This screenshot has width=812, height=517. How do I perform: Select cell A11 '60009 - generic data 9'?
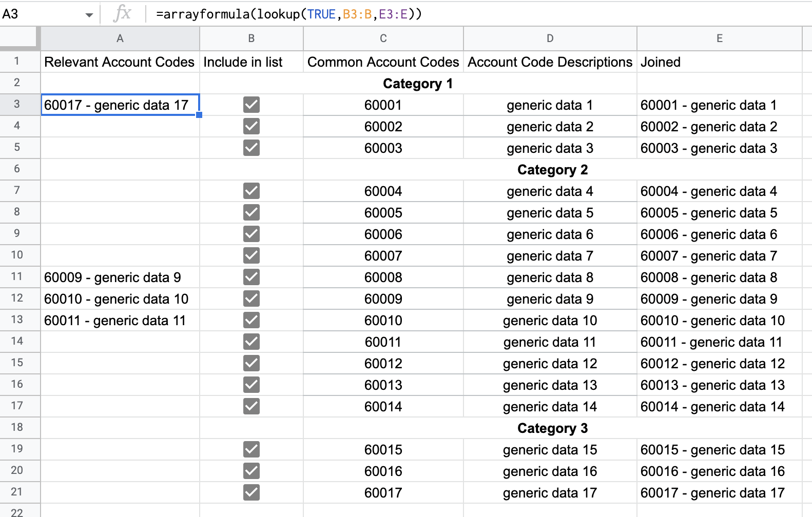(x=120, y=277)
